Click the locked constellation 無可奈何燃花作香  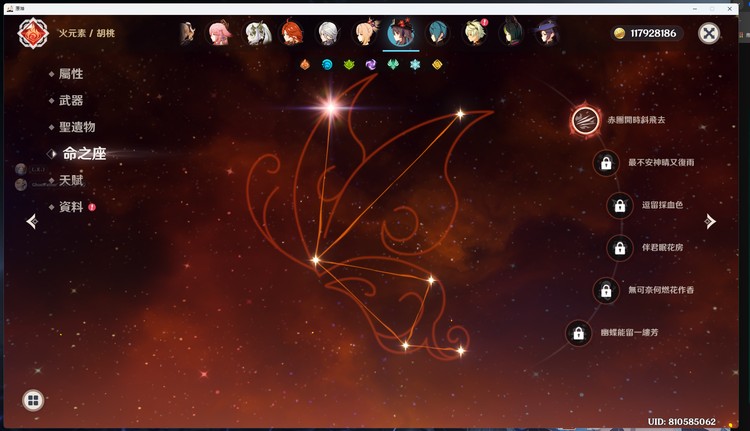point(605,290)
